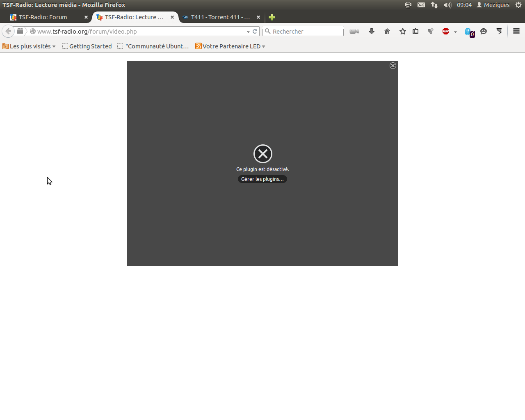Open the new tab plus button
525x420 pixels.
pos(272,17)
